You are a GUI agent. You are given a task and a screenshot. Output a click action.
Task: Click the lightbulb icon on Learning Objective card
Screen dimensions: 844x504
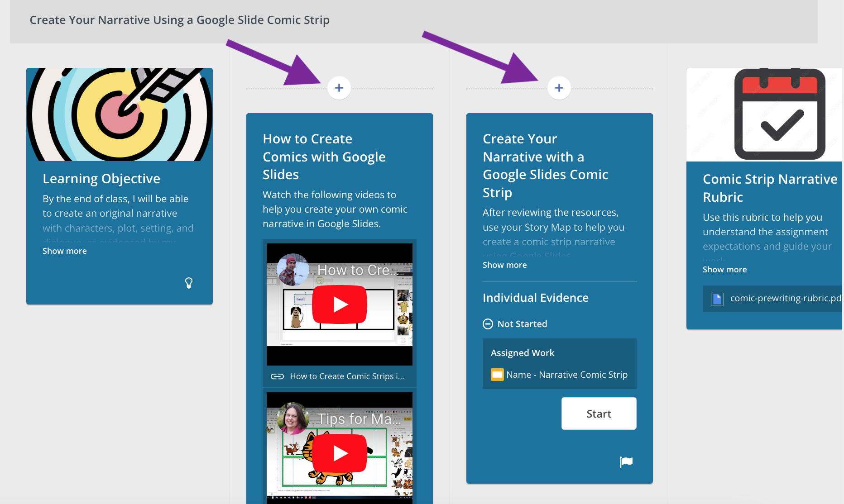pyautogui.click(x=189, y=283)
